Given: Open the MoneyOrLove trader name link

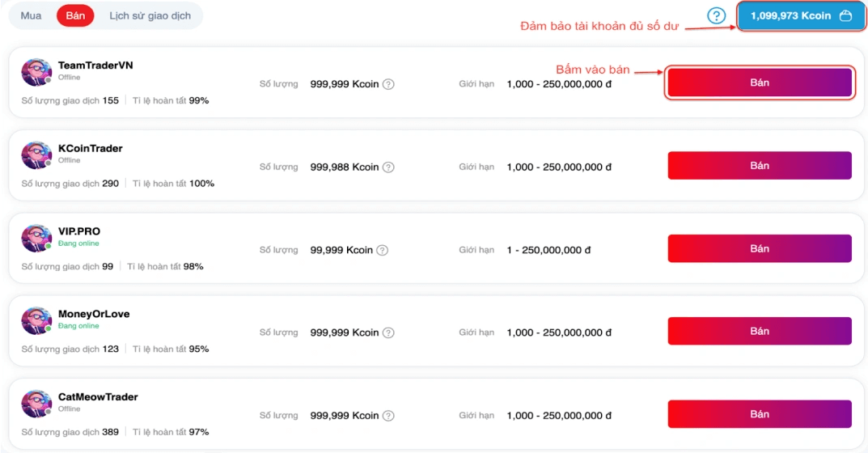Looking at the screenshot, I should tap(94, 314).
